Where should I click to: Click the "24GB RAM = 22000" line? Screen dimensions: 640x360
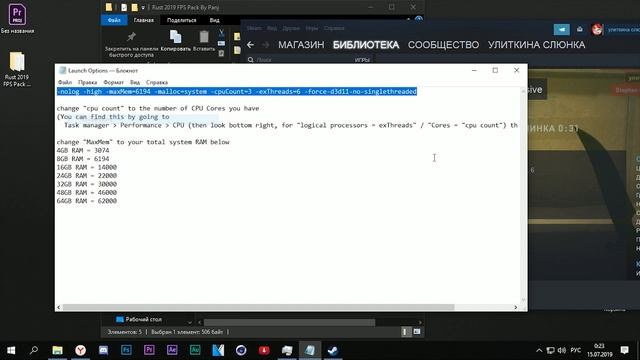click(x=87, y=176)
